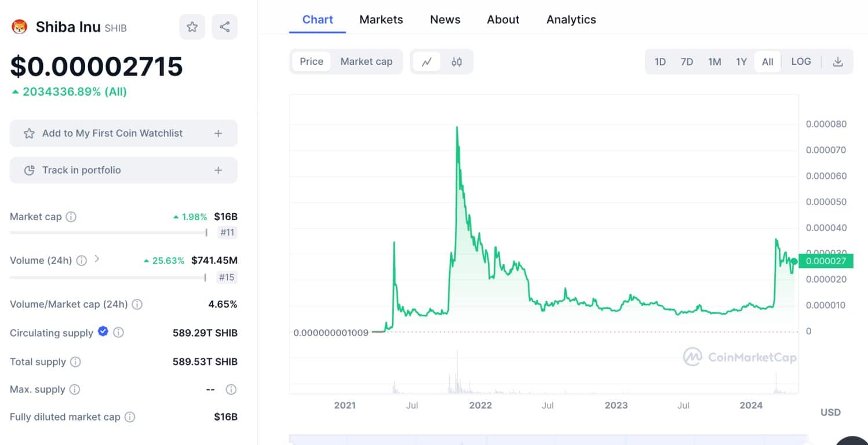Set chart range to 7D
The image size is (868, 445).
pos(687,61)
